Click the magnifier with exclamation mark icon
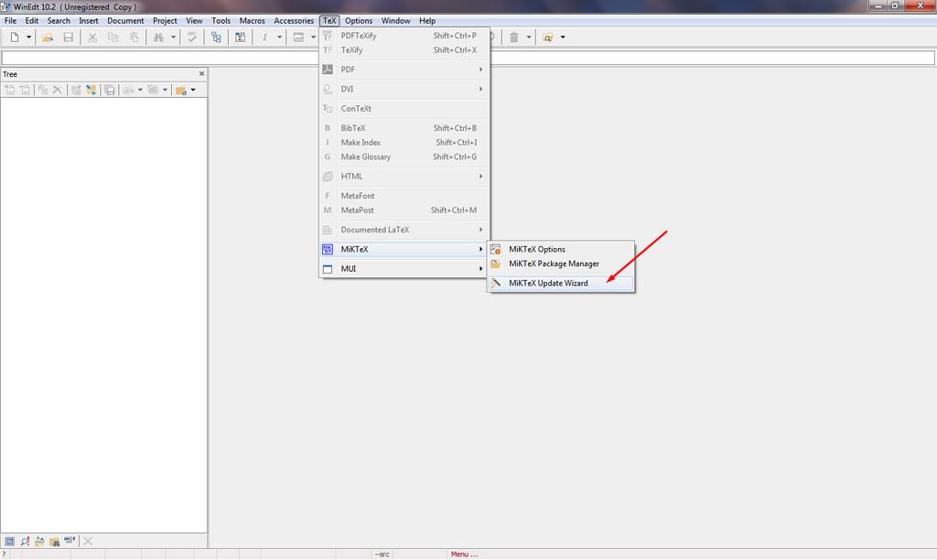 point(25,541)
